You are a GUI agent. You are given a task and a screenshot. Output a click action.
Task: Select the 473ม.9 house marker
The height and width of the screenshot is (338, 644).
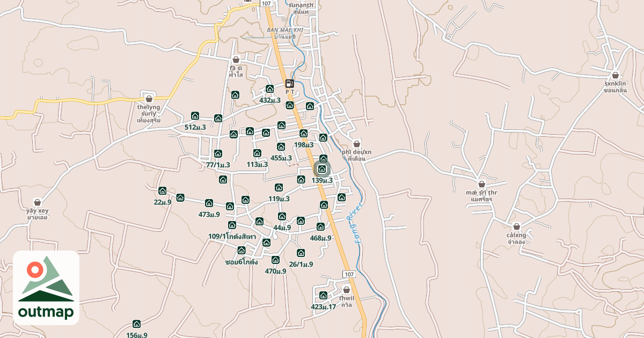pos(209,203)
